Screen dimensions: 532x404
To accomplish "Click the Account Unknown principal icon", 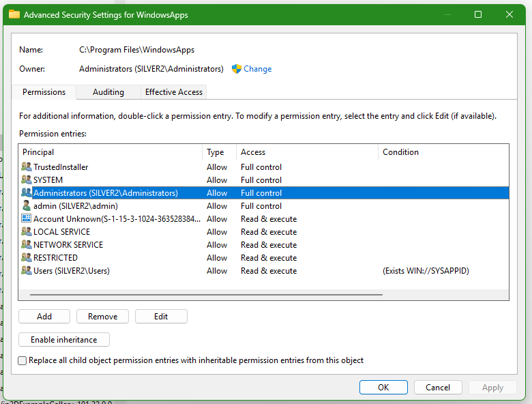I will click(27, 219).
